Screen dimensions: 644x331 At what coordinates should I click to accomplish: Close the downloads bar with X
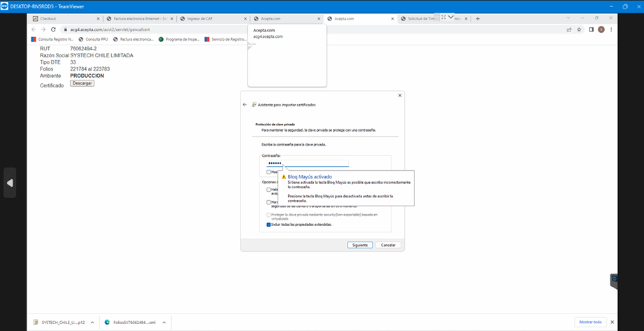point(612,322)
